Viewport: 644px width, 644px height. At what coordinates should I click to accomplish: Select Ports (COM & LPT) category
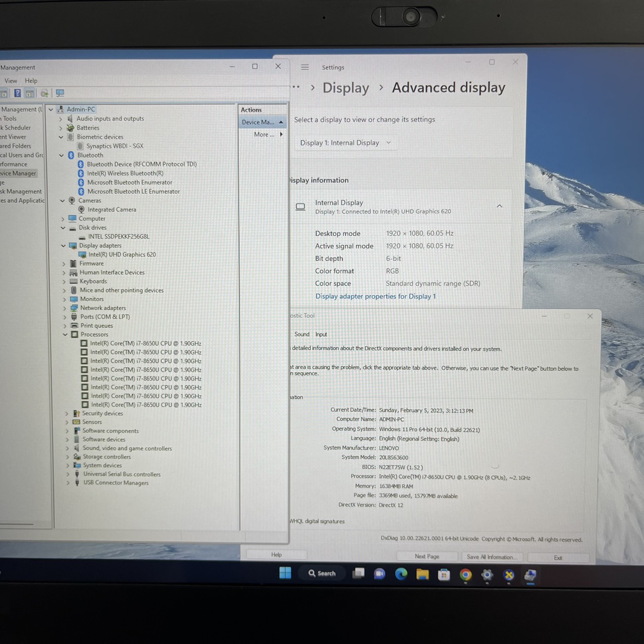click(105, 316)
